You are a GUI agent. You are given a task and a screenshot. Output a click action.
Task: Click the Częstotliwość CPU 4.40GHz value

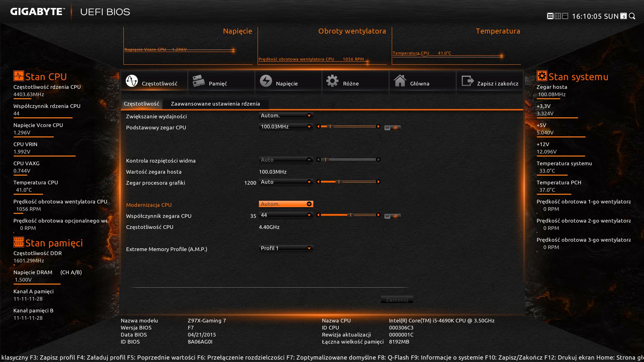coord(269,227)
